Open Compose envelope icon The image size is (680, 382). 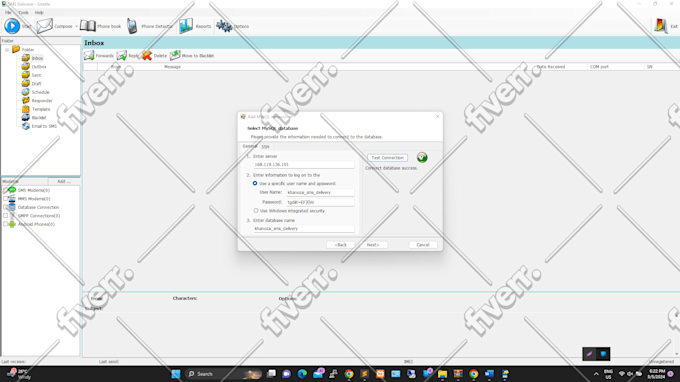44,26
